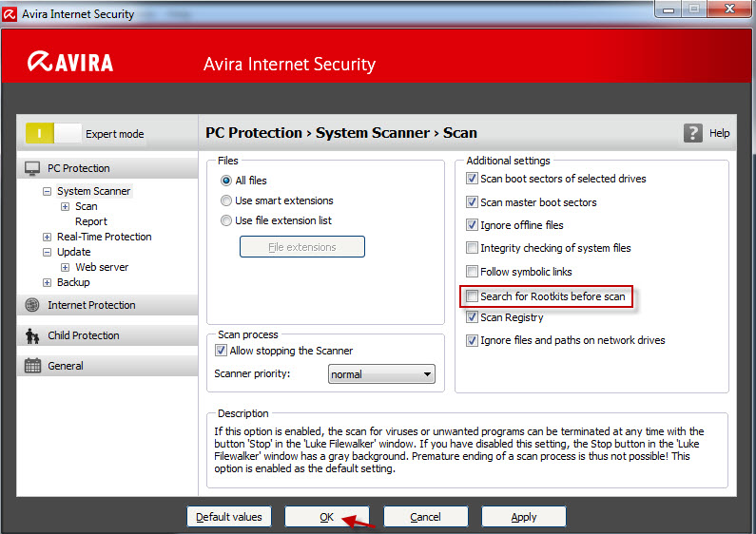Select System Scanner in the tree
The height and width of the screenshot is (534, 756).
tap(93, 191)
